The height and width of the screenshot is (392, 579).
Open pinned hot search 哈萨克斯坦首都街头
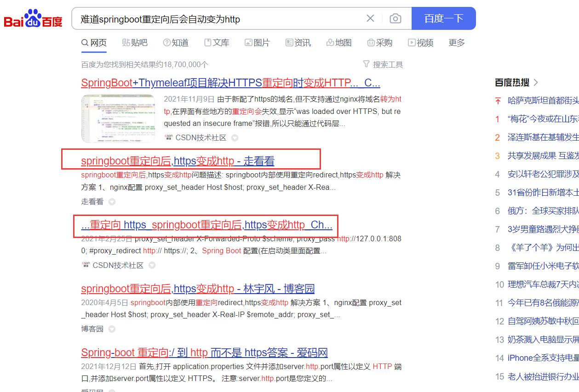point(543,101)
